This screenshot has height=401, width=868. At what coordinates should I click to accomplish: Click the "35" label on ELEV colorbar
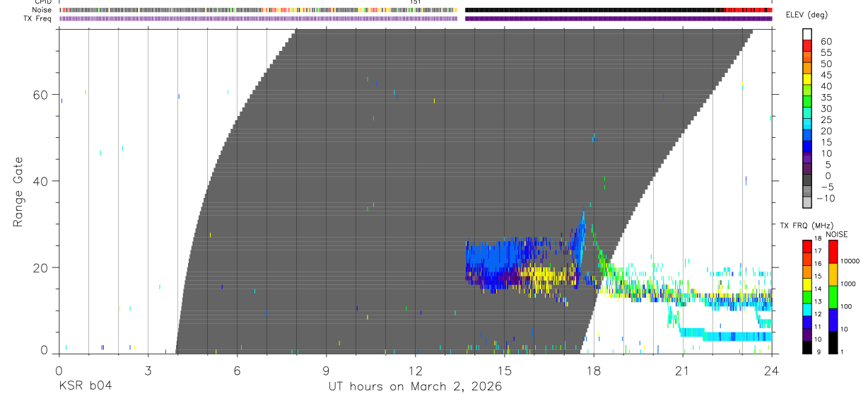(x=826, y=97)
